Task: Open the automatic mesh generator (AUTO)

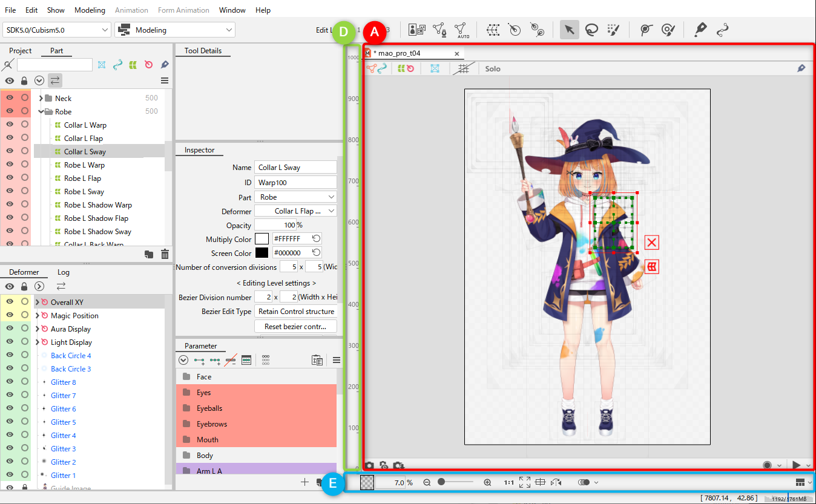Action: coord(462,30)
